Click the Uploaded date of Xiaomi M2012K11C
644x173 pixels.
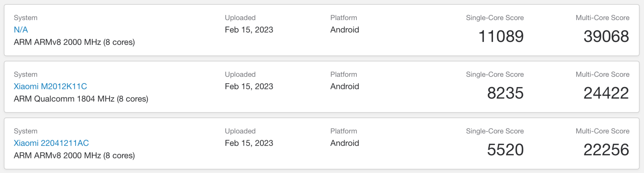[249, 86]
